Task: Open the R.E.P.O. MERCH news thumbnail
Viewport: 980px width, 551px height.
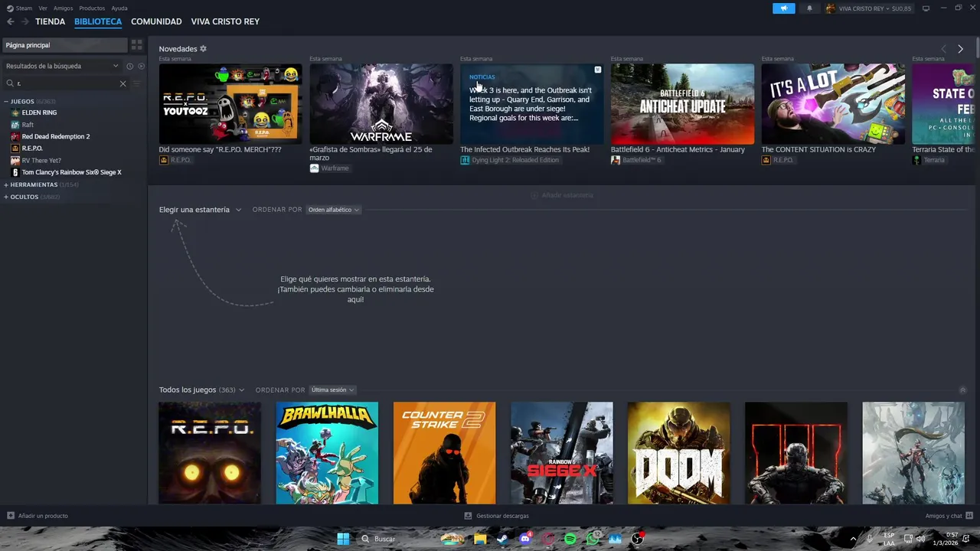Action: 230,104
